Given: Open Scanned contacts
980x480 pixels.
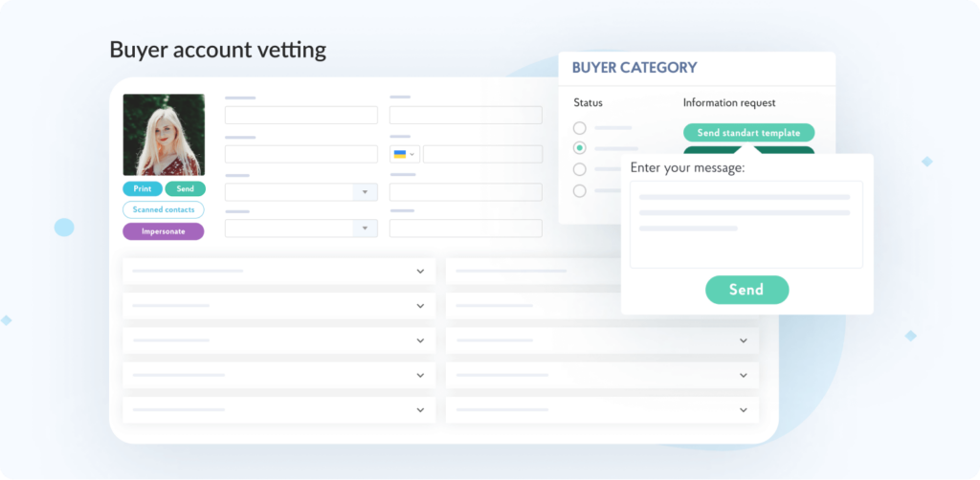Looking at the screenshot, I should [163, 209].
